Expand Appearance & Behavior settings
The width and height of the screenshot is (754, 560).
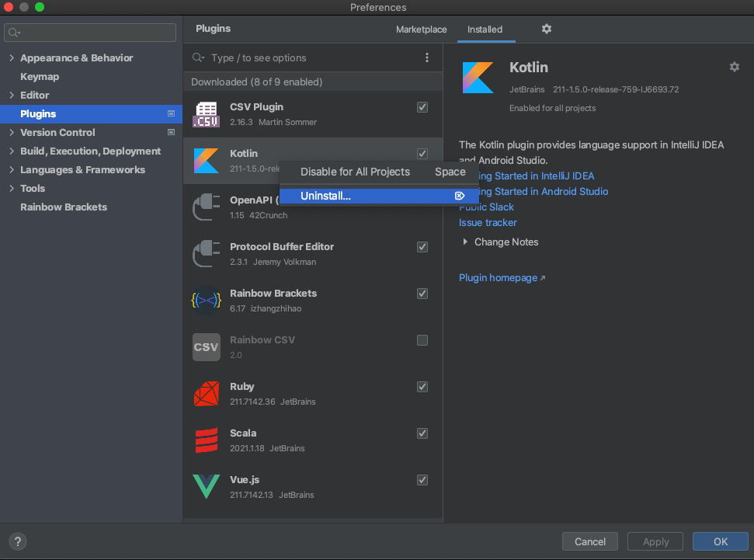point(12,57)
